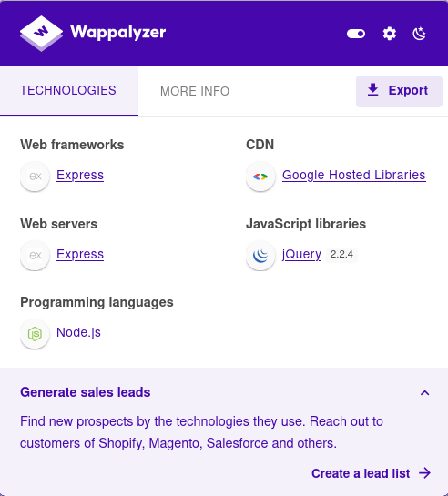The image size is (448, 496).
Task: Click the Web servers category heading
Action: (x=59, y=224)
